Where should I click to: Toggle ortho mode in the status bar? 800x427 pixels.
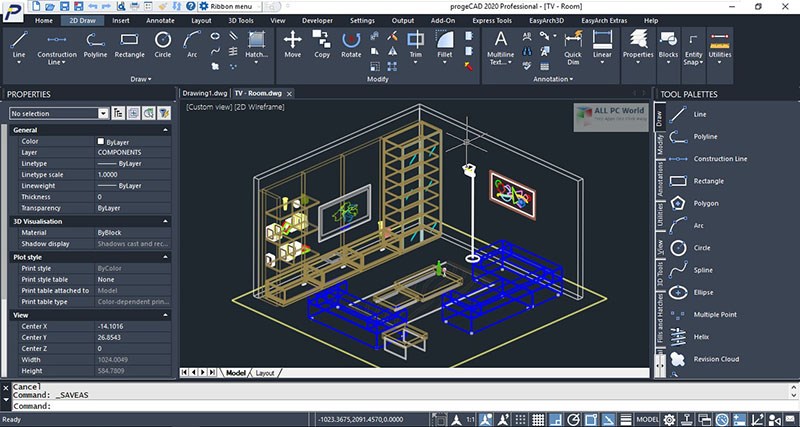point(556,420)
